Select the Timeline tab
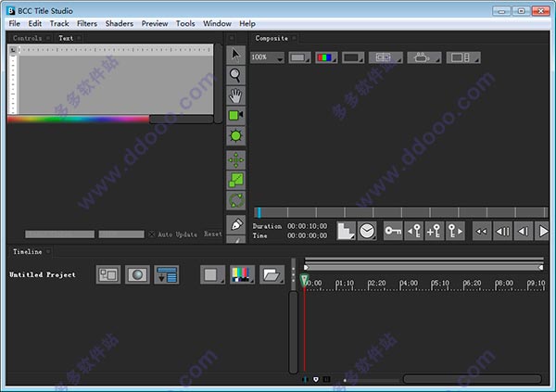The height and width of the screenshot is (392, 556). (27, 251)
